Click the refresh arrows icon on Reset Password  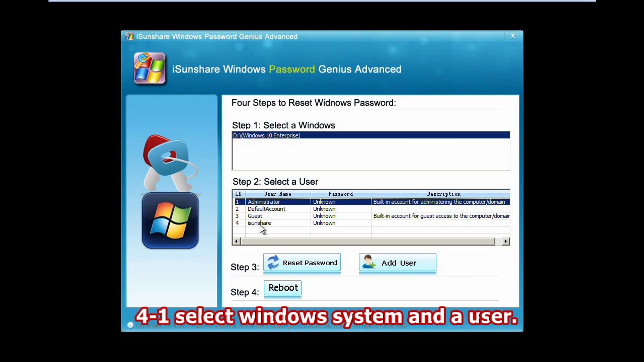[273, 262]
